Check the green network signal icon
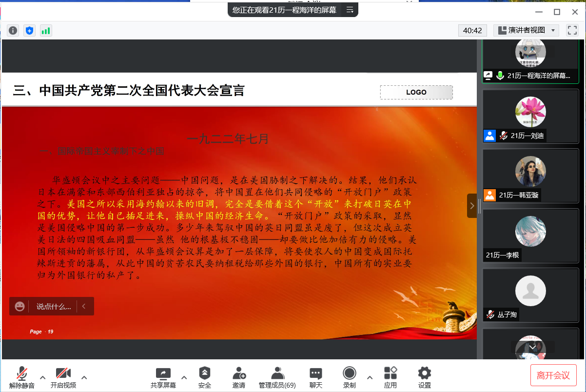 tap(46, 31)
